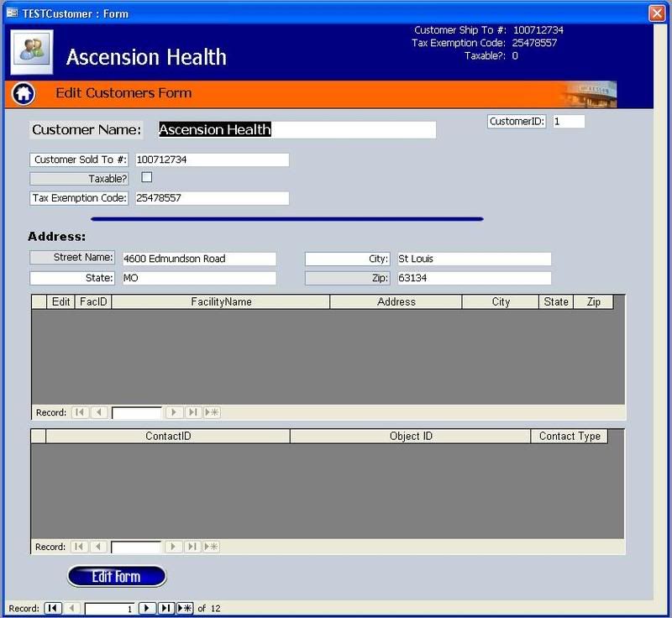Click the form icon in title bar
Screen dimensions: 672x618
pyautogui.click(x=12, y=13)
